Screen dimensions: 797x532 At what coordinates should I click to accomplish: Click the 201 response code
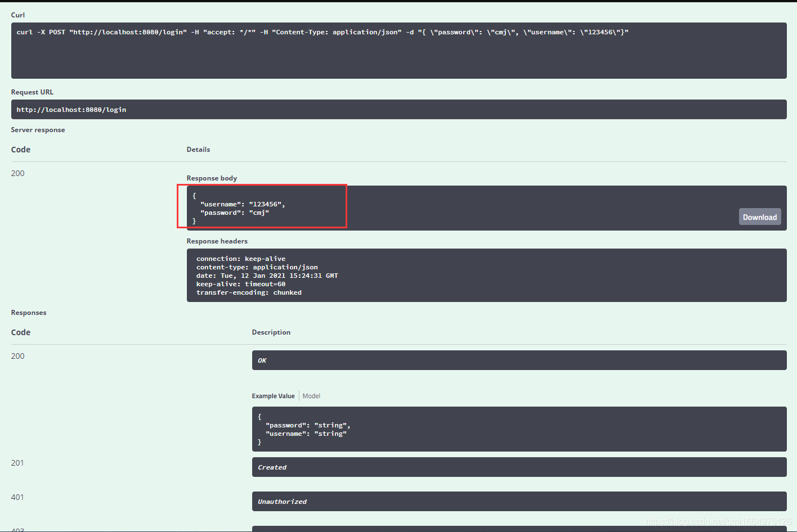pyautogui.click(x=17, y=463)
